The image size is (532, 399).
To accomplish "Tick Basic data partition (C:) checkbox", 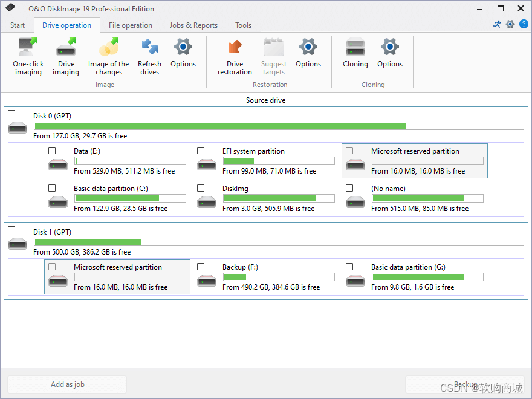I will point(52,188).
